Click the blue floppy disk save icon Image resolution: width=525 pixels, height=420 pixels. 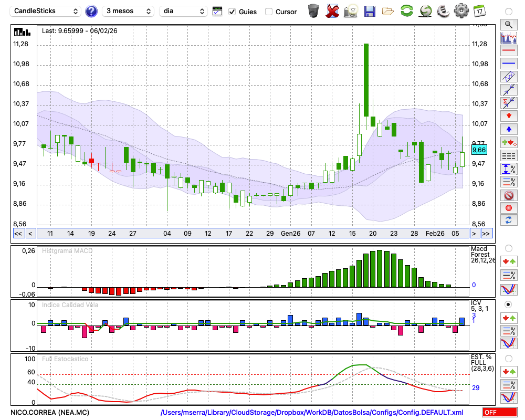tap(370, 11)
